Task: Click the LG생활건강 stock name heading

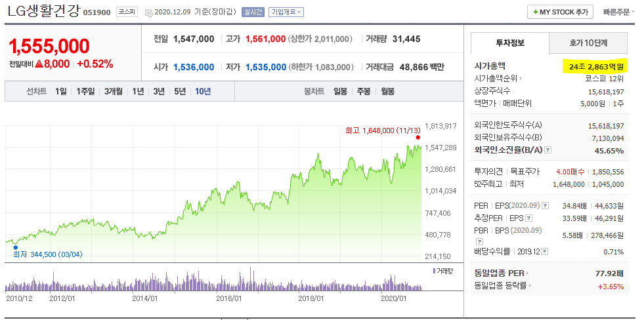Action: [43, 11]
